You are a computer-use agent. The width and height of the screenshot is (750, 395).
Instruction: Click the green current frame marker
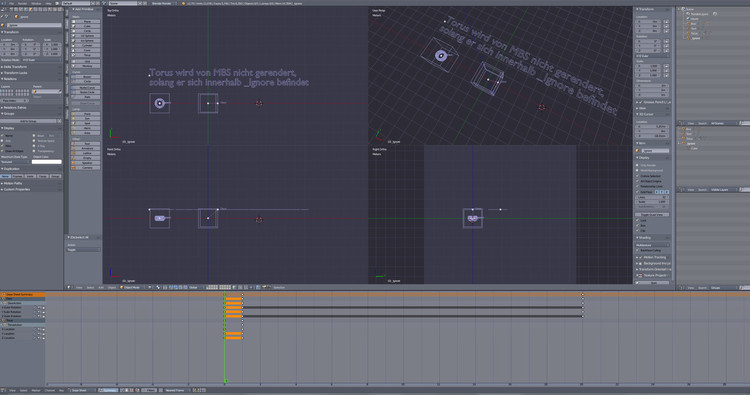(226, 381)
